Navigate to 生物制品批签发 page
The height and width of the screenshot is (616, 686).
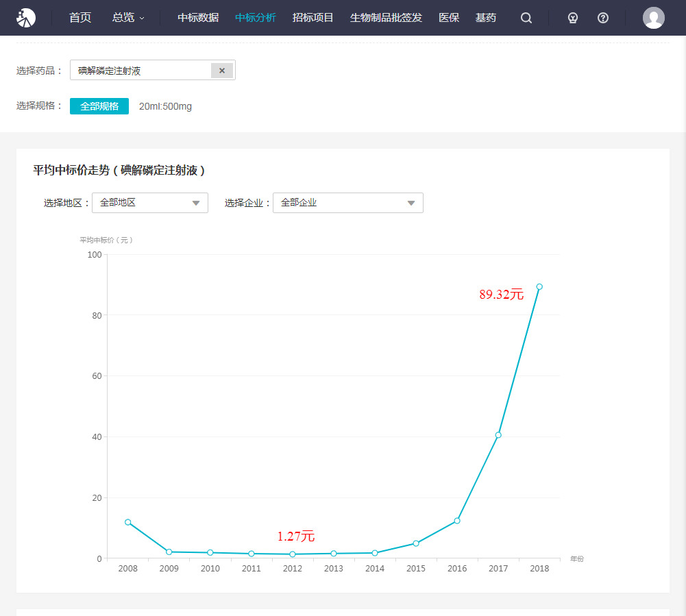pos(386,18)
